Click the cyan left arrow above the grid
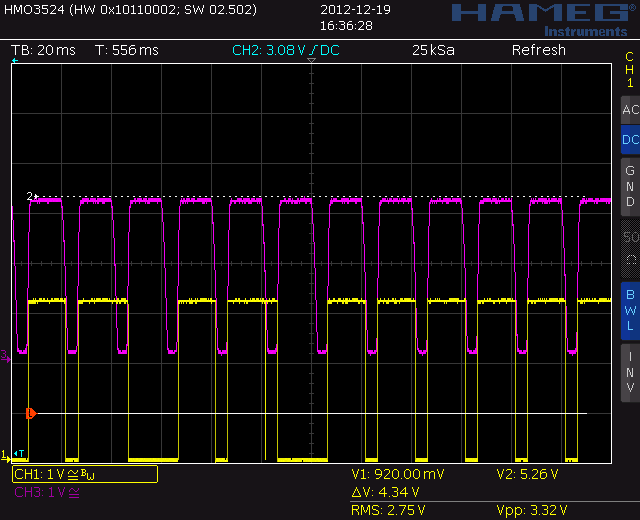This screenshot has height=520, width=640. pos(15,60)
